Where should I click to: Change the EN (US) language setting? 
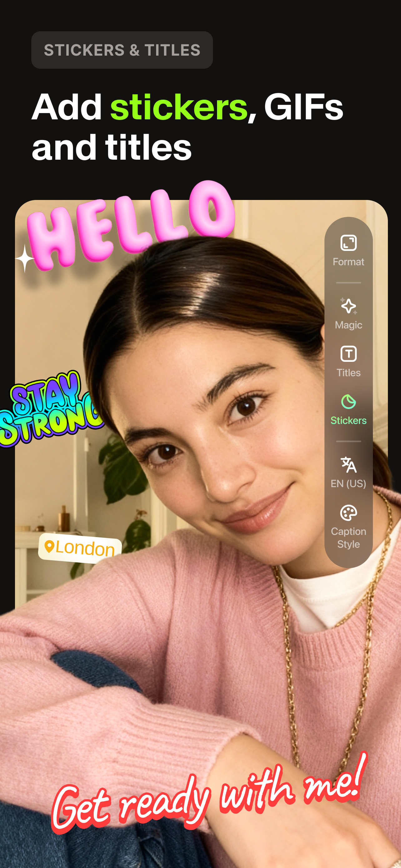pyautogui.click(x=348, y=472)
